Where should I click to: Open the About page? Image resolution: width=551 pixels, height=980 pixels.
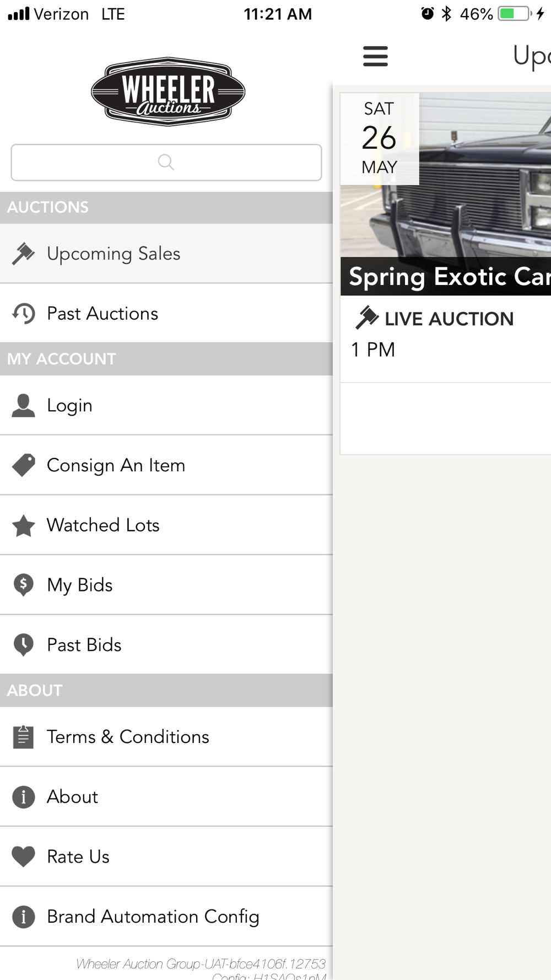[166, 797]
